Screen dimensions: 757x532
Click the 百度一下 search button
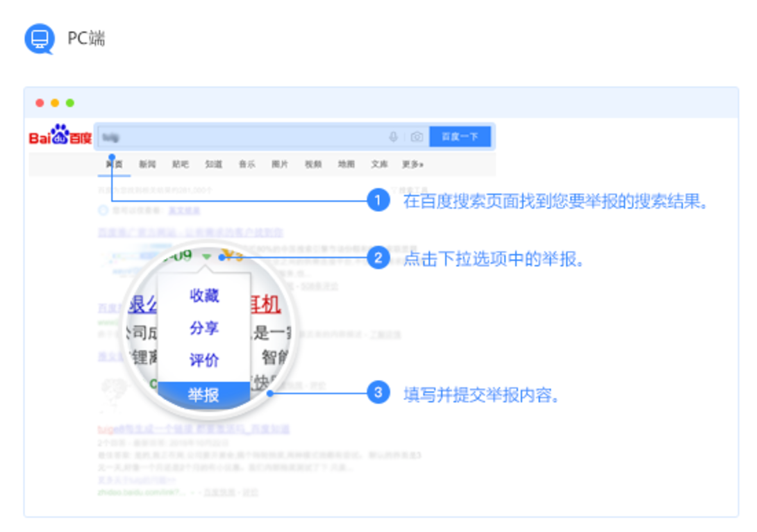(x=460, y=137)
